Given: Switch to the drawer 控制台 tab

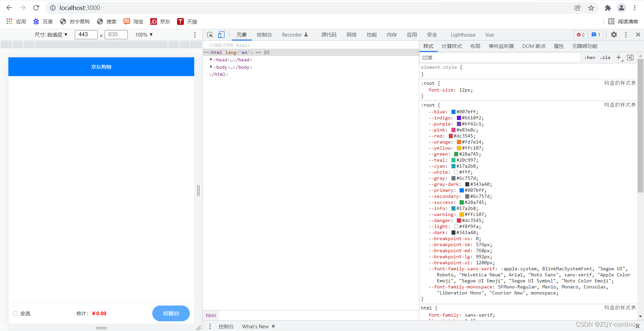Looking at the screenshot, I should click(x=226, y=326).
